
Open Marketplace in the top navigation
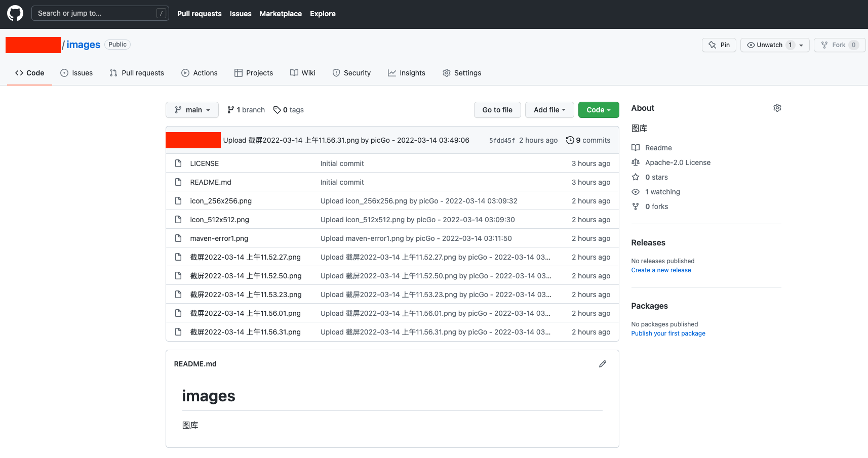click(281, 14)
